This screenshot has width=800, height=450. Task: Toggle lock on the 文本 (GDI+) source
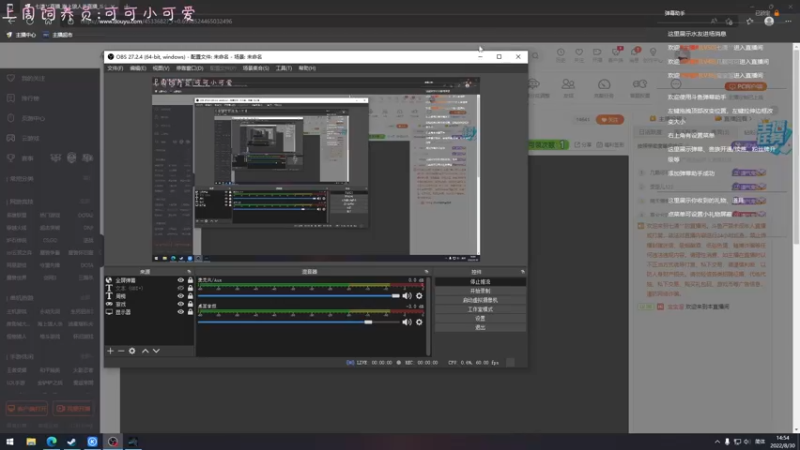click(190, 288)
